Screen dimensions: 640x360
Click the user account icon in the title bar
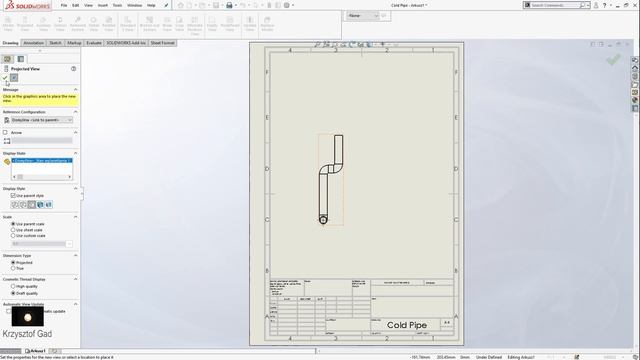596,5
